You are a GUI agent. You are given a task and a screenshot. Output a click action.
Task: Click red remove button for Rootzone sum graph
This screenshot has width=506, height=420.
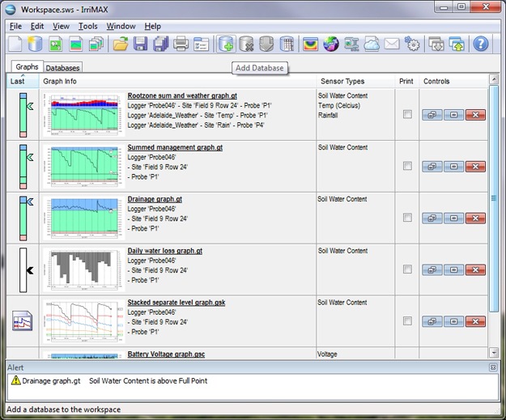pyautogui.click(x=475, y=115)
